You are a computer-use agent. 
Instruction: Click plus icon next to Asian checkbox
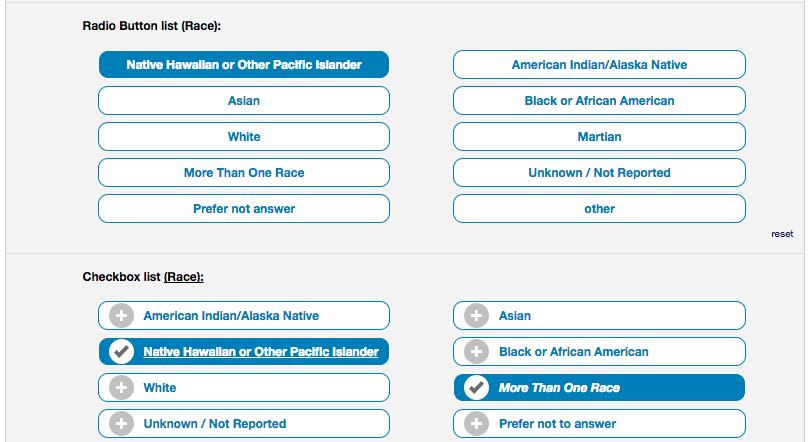(x=476, y=316)
